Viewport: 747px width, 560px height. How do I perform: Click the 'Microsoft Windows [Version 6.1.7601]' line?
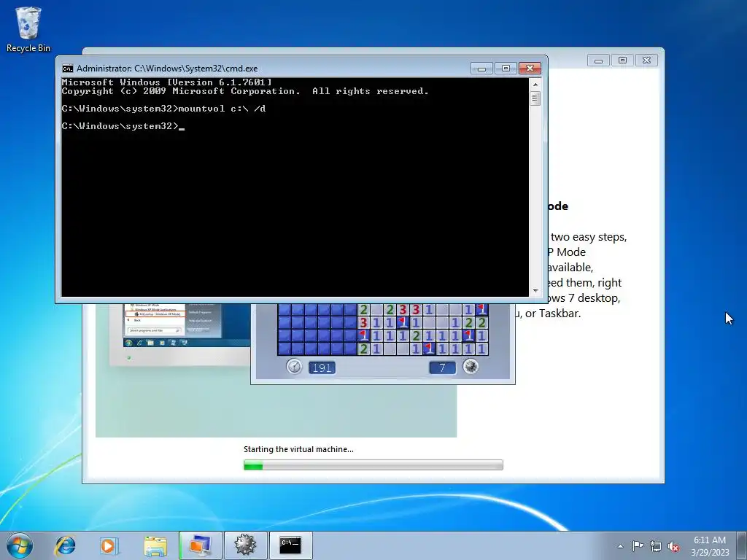tap(167, 82)
